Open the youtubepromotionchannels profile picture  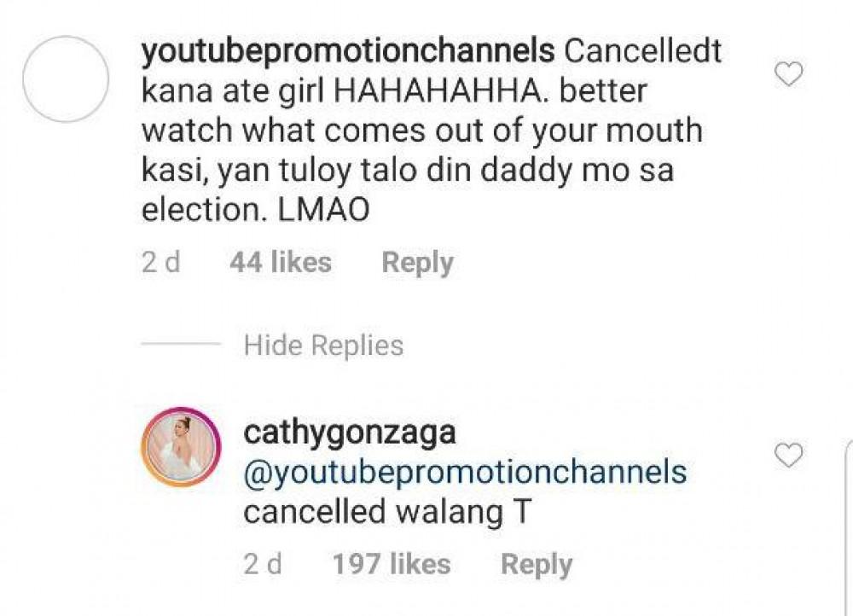pos(65,78)
